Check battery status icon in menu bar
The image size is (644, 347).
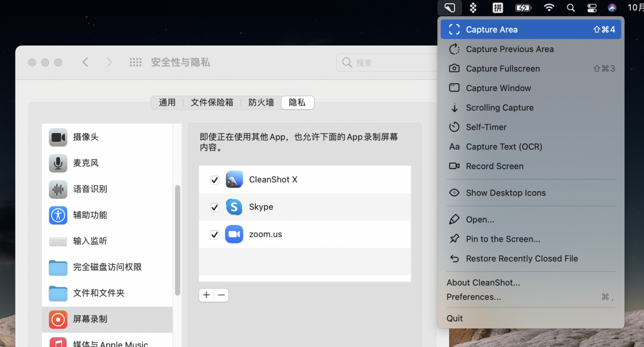523,8
